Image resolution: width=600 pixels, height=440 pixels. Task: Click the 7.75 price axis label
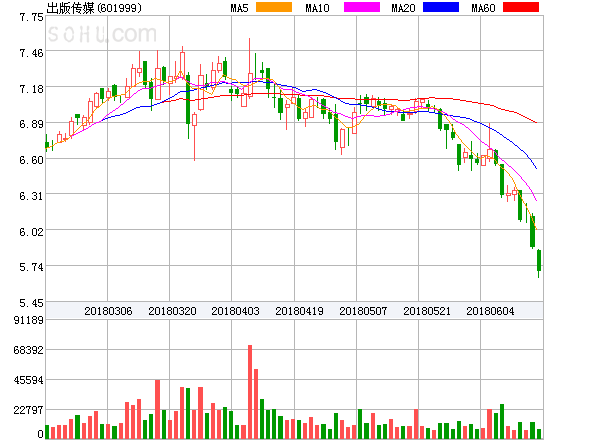[31, 17]
